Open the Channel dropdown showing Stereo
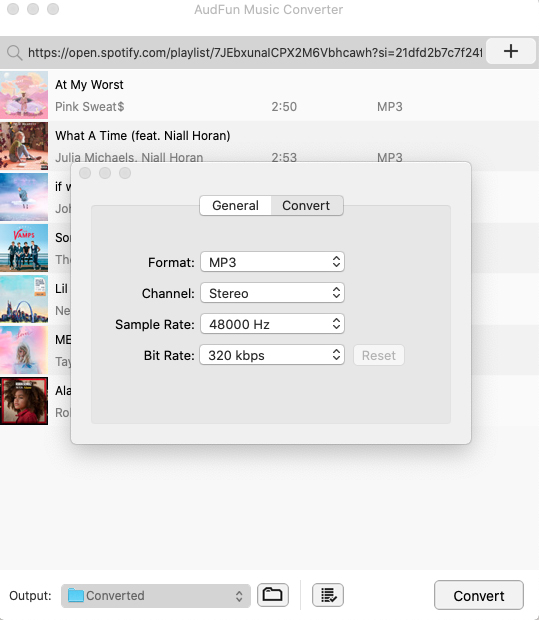The image size is (539, 620). (x=272, y=293)
